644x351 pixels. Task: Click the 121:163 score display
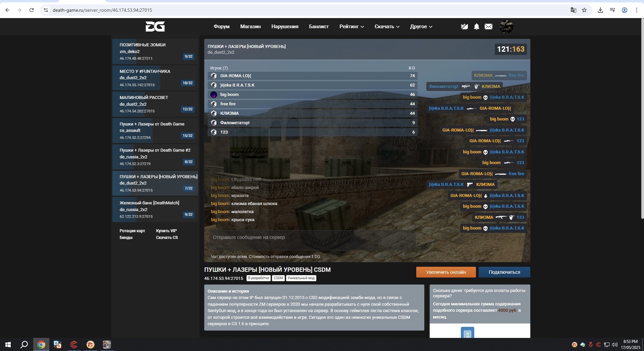pos(511,49)
